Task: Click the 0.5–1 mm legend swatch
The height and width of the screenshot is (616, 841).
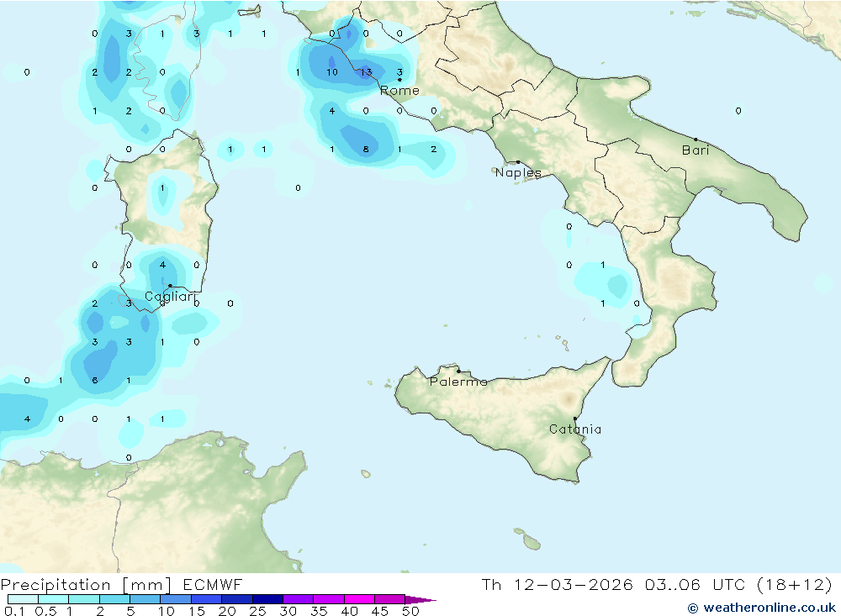Action: click(x=54, y=599)
